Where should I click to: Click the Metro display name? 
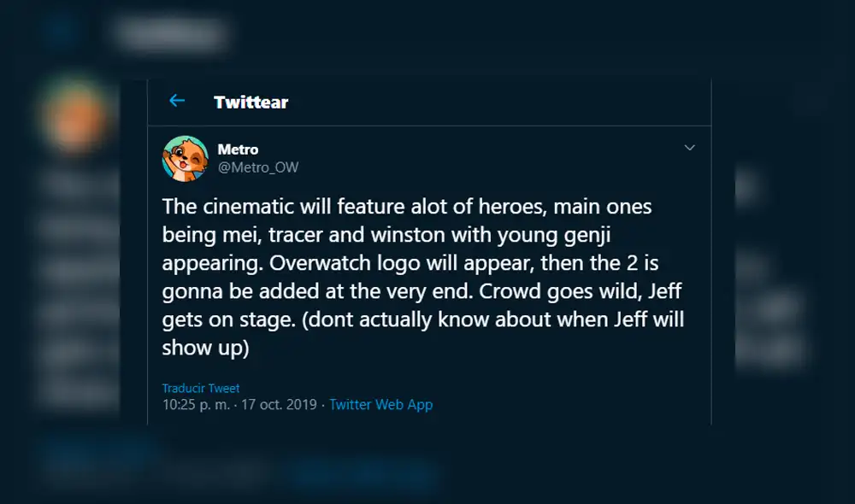point(239,149)
